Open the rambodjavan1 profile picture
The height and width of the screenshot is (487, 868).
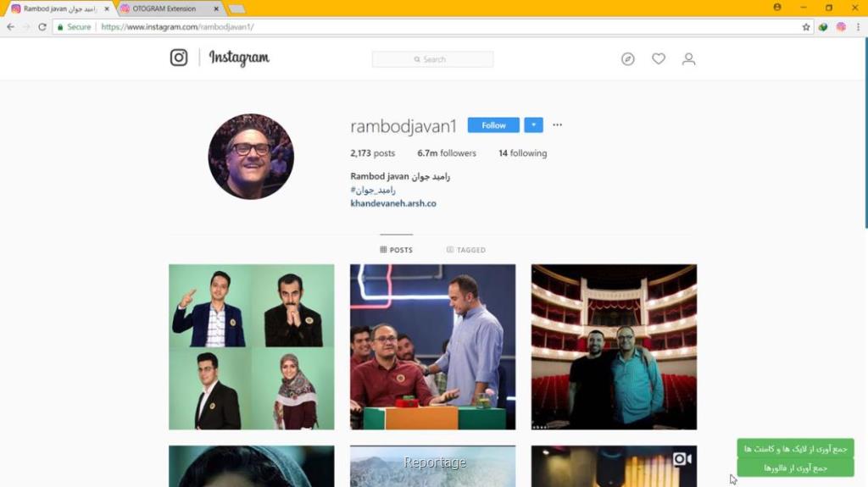point(251,157)
